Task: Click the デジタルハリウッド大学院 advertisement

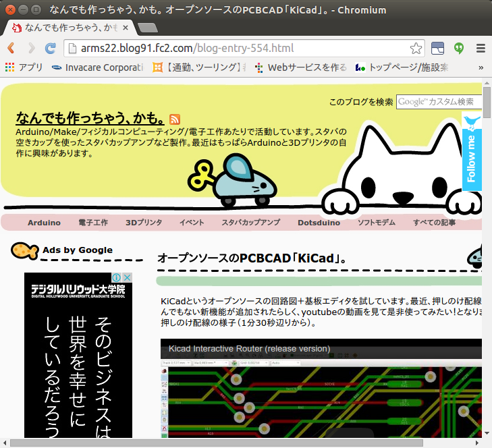Action: click(x=78, y=355)
